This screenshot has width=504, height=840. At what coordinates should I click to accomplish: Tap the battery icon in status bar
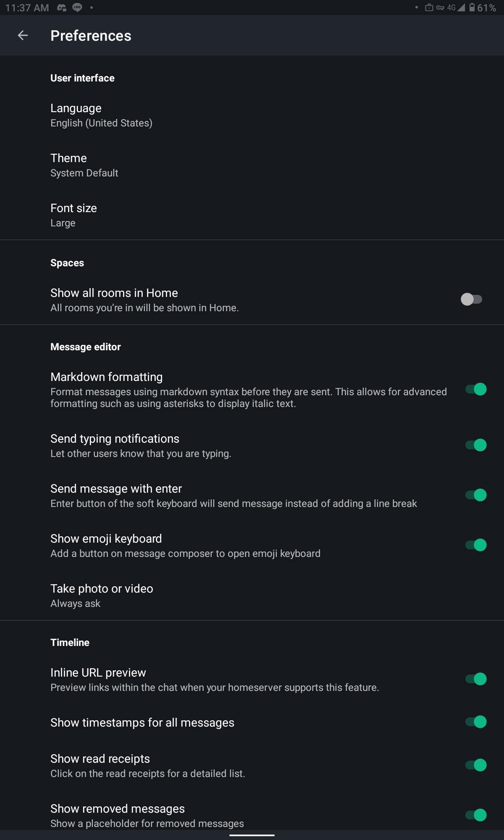coord(472,8)
